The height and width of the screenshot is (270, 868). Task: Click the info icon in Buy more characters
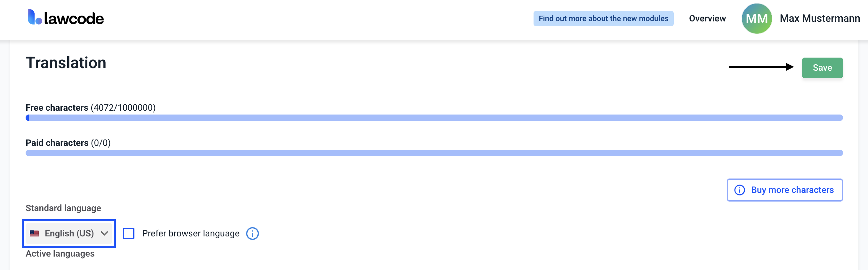pos(739,190)
